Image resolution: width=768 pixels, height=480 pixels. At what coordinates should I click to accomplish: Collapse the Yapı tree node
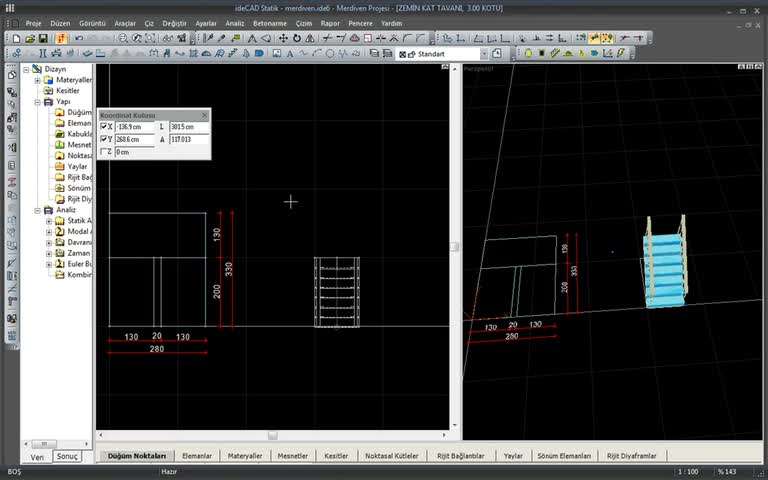click(37, 102)
